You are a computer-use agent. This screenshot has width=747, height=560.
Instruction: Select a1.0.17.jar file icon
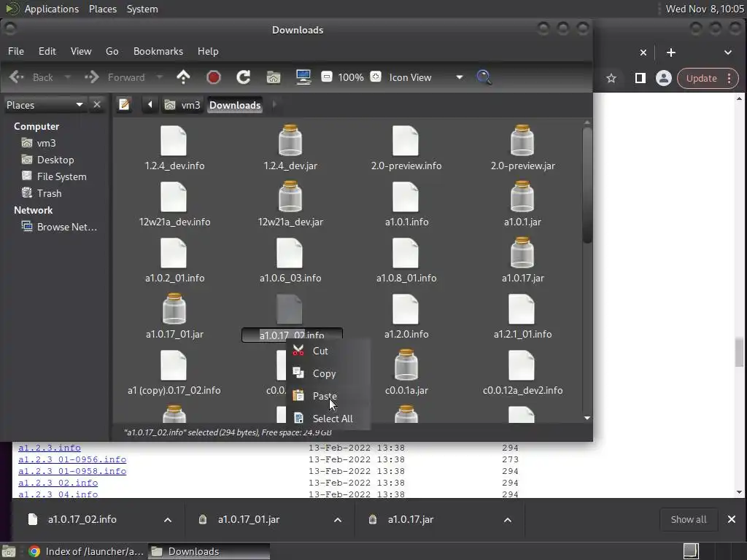(x=522, y=252)
